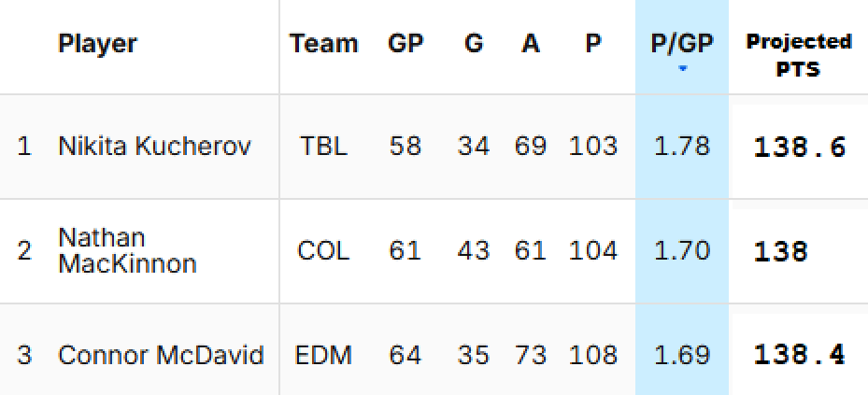The width and height of the screenshot is (868, 395).
Task: Sort by the Player column header
Action: point(97,44)
